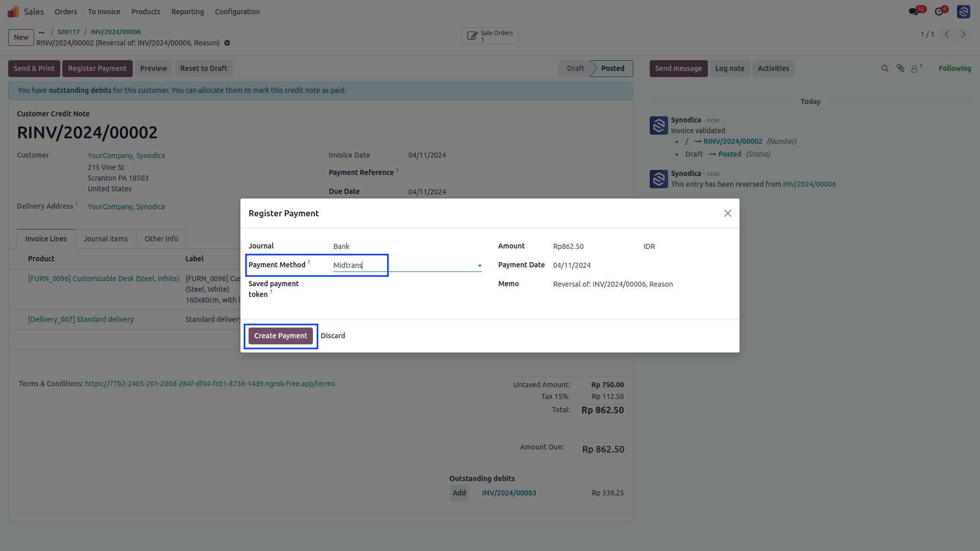Screen dimensions: 980x551
Task: Click the Activities button
Action: click(x=773, y=68)
